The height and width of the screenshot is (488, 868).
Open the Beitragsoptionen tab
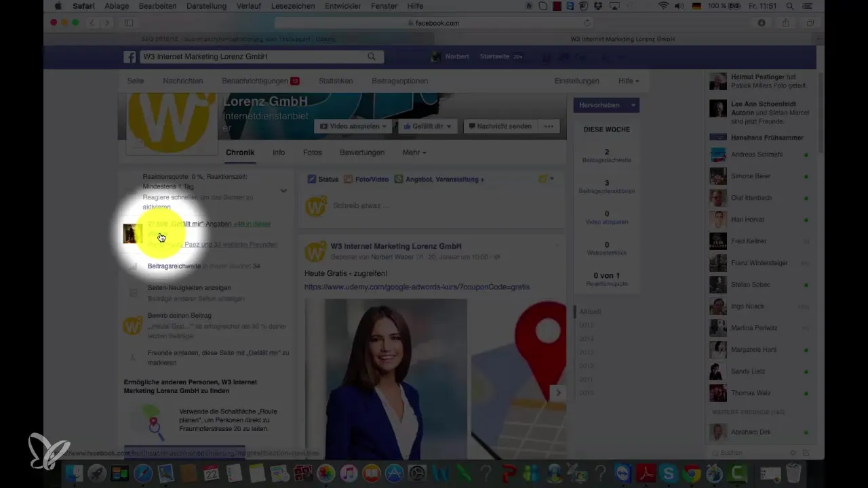pyautogui.click(x=400, y=81)
